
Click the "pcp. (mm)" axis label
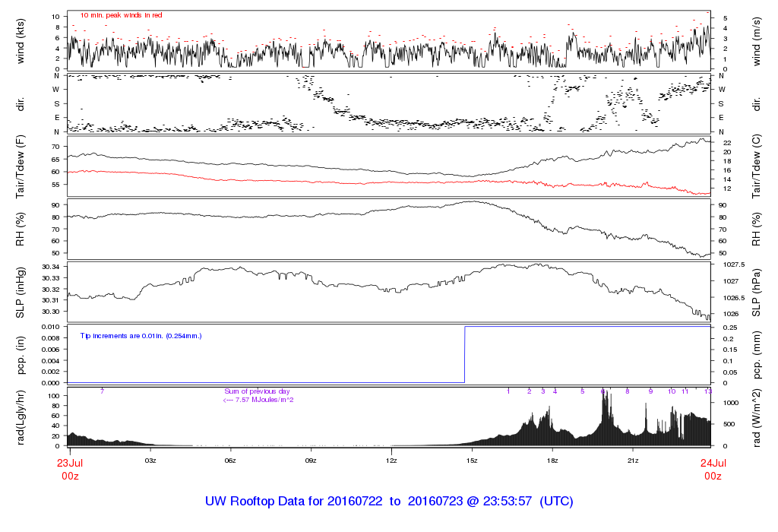pyautogui.click(x=756, y=356)
